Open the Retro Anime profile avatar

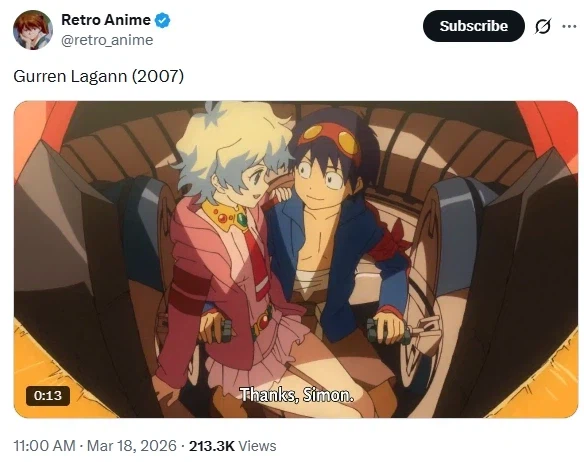click(33, 30)
